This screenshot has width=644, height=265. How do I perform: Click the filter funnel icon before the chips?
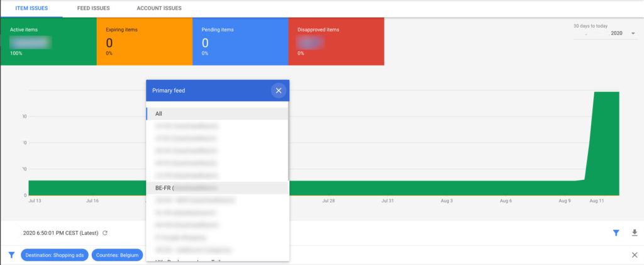pos(11,255)
